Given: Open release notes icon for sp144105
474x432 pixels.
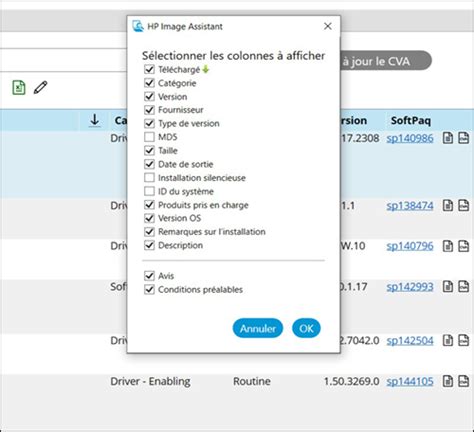Looking at the screenshot, I should point(448,381).
